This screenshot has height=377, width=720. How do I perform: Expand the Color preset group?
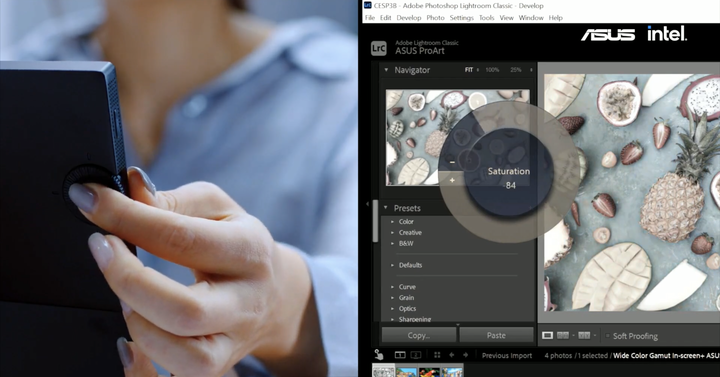[x=393, y=221]
